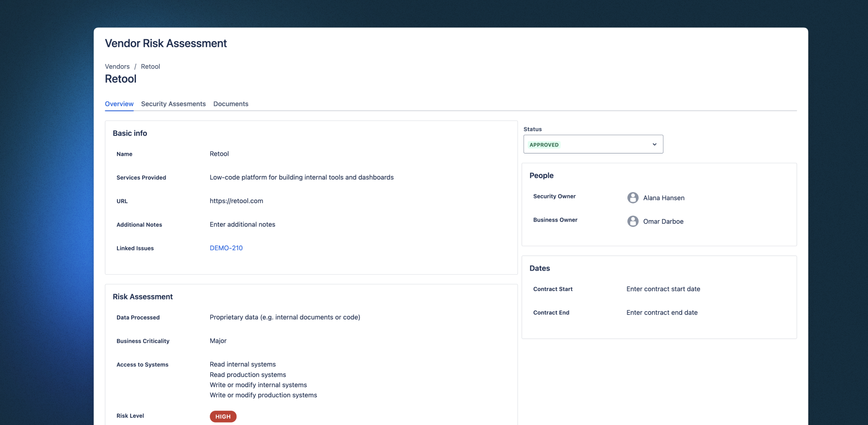This screenshot has width=868, height=425.
Task: Edit the Services Provided description
Action: click(x=301, y=178)
